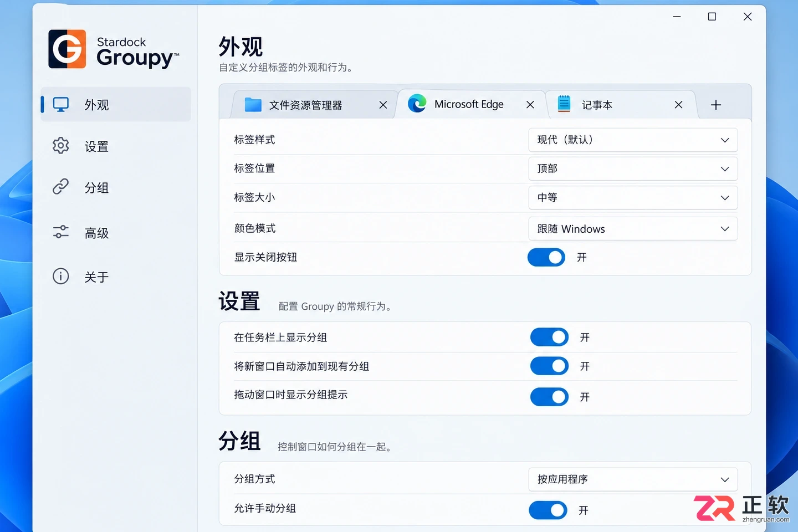
Task: Open the 外观 sidebar page
Action: click(x=116, y=104)
